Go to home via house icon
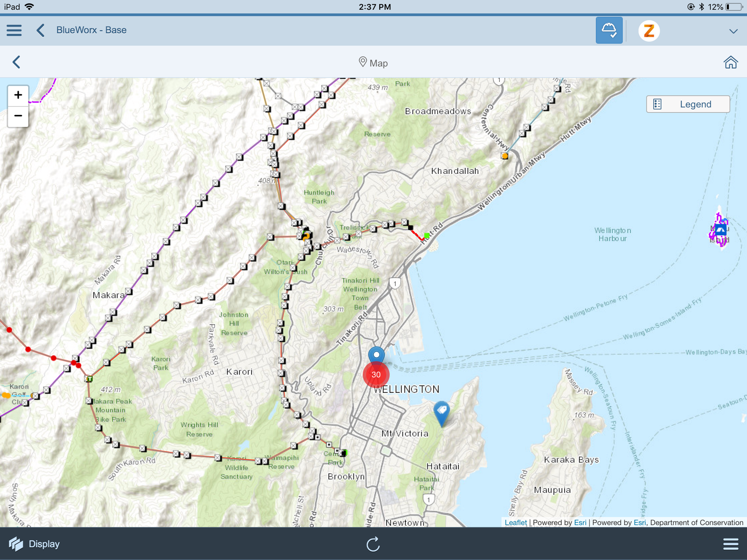Screen dimensions: 747x560 (730, 63)
